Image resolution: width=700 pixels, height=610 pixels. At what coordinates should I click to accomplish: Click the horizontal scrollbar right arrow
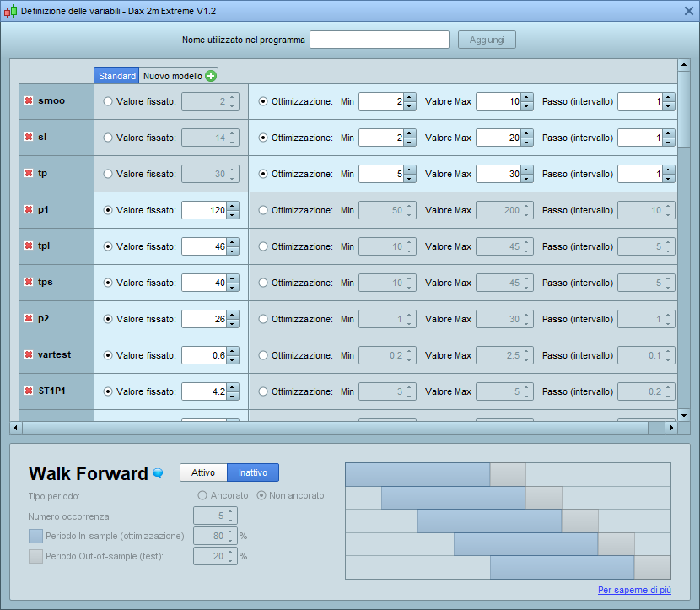point(671,428)
